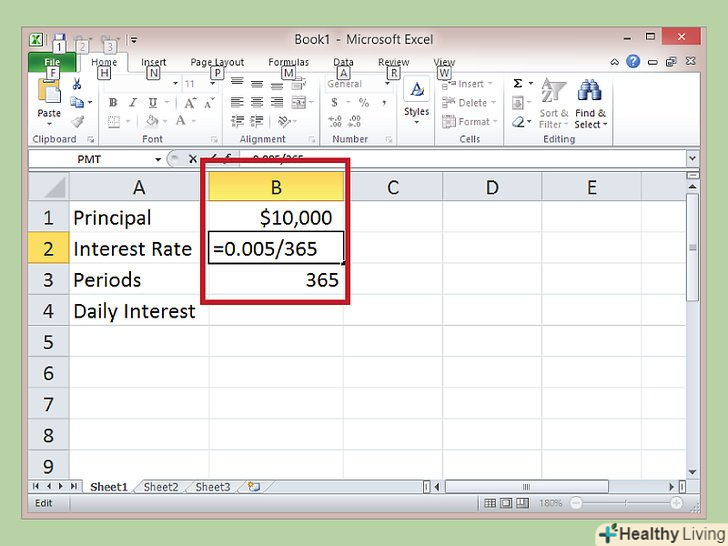Screen dimensions: 728x546
Task: Select the column D header
Action: coord(492,188)
